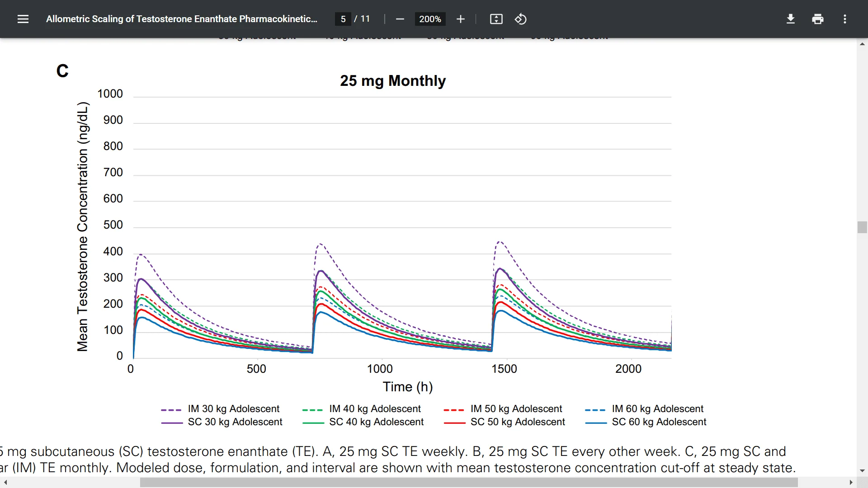Click the '25 mg Monthly' chart title
Viewport: 868px width, 488px height.
click(x=393, y=81)
